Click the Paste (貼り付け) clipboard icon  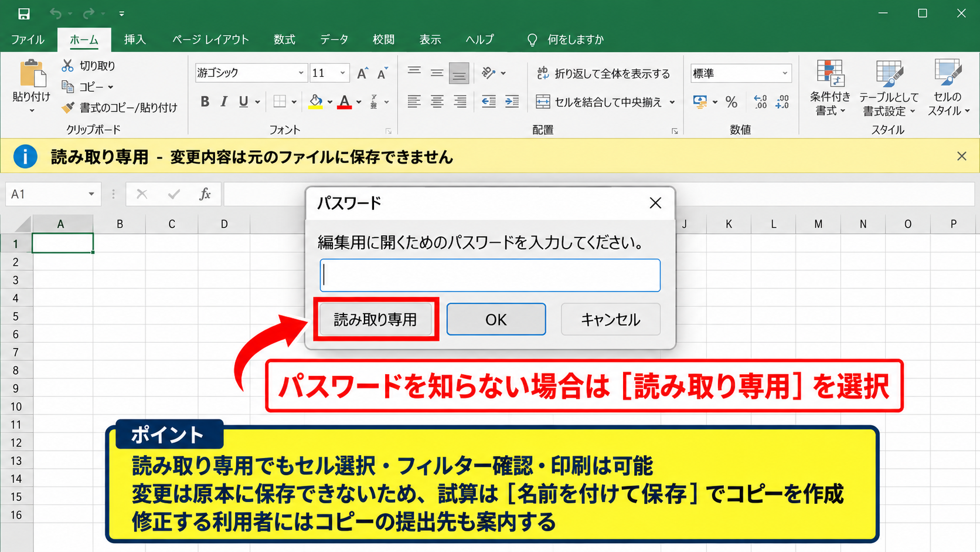[32, 74]
